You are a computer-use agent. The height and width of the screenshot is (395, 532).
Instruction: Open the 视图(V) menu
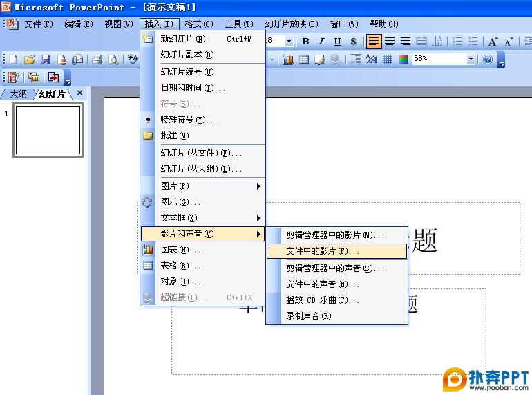pos(118,24)
